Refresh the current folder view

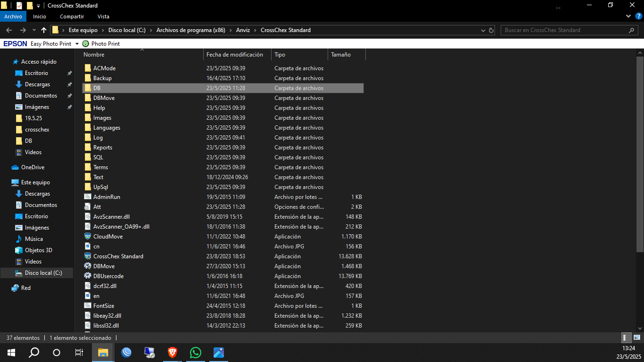pos(491,30)
